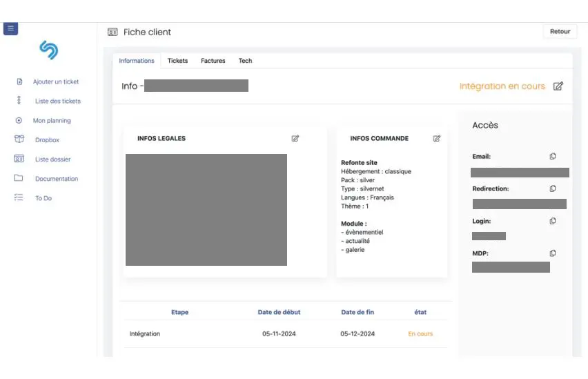Copy the Redirection value

pos(553,188)
